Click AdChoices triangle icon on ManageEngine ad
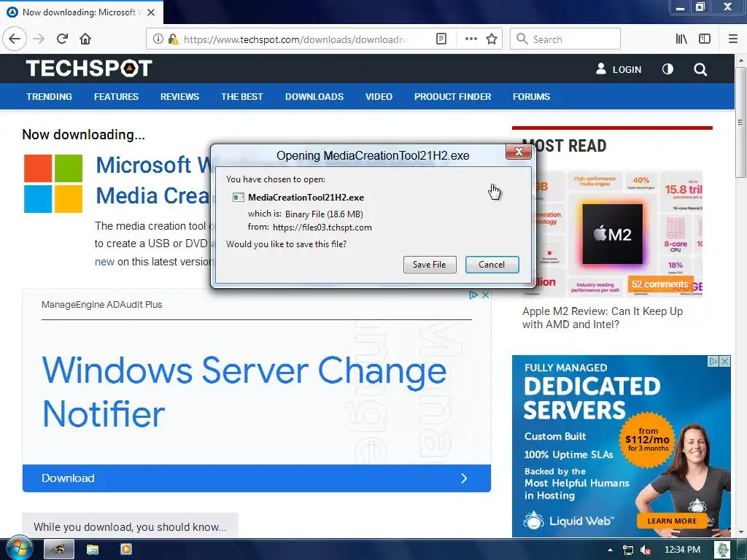 point(473,295)
